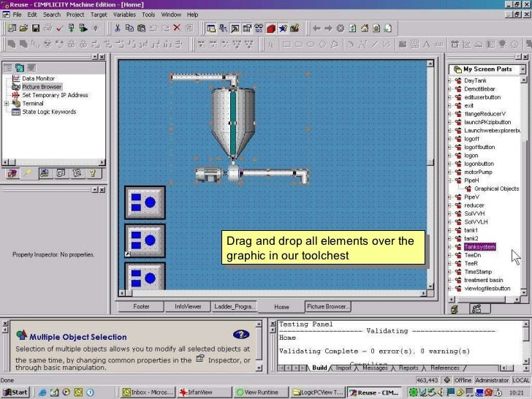The width and height of the screenshot is (532, 399).
Task: Open the Project menu
Action: click(75, 15)
